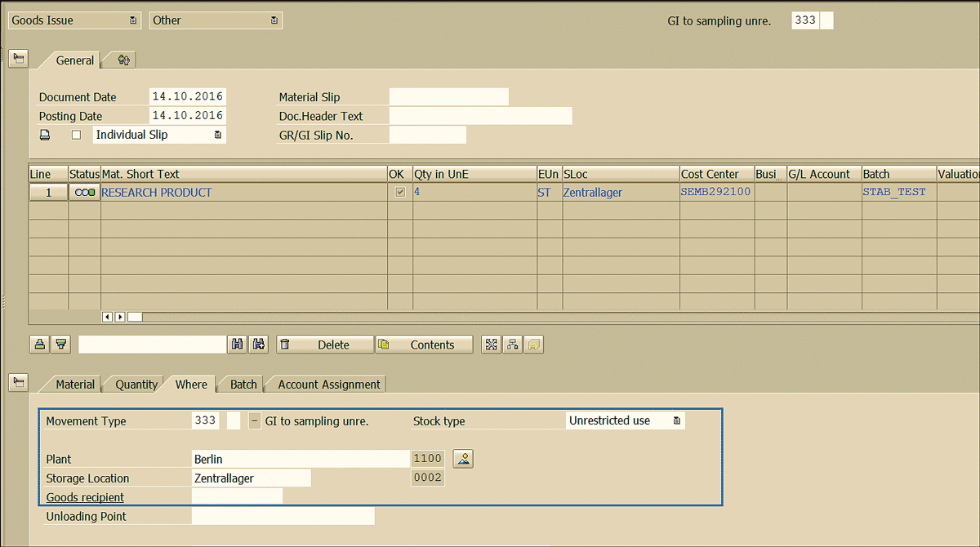This screenshot has width=980, height=547.
Task: Click the movement type 333 field at top right
Action: (x=805, y=20)
